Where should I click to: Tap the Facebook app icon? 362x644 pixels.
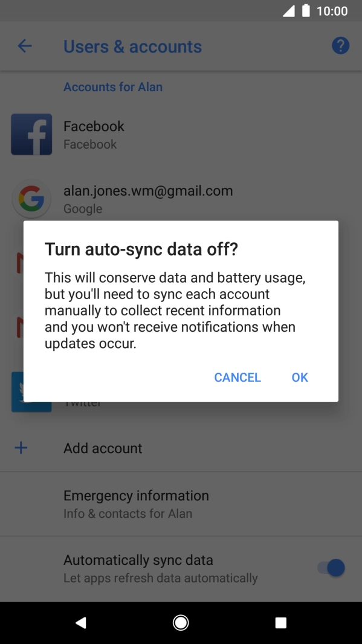pyautogui.click(x=31, y=134)
